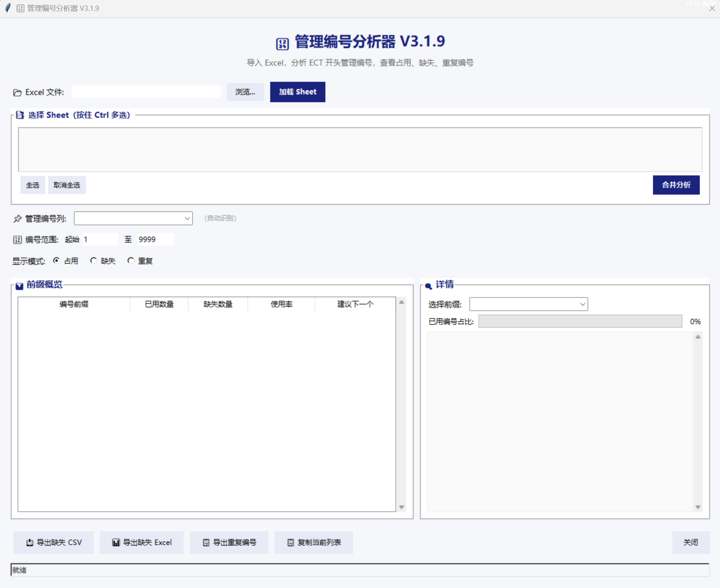Viewport: 720px width, 588px height.
Task: Sort by 缺失数量 column header
Action: point(218,304)
